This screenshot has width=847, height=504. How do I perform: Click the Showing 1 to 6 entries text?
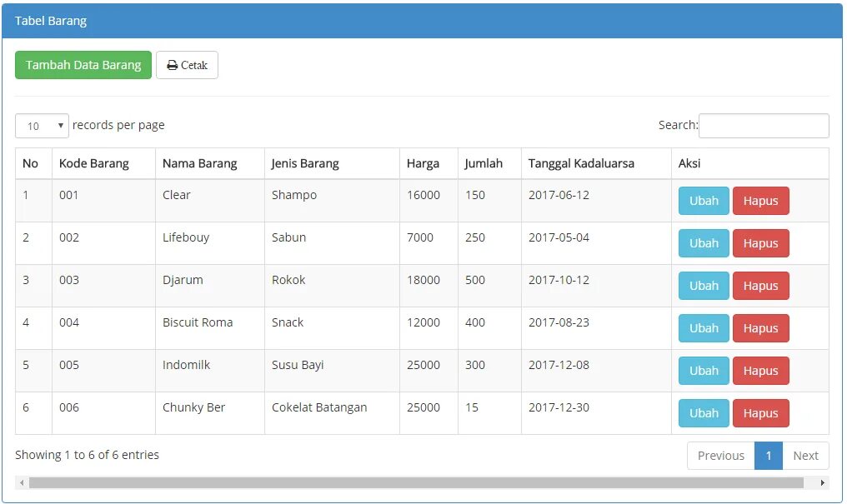click(x=87, y=455)
